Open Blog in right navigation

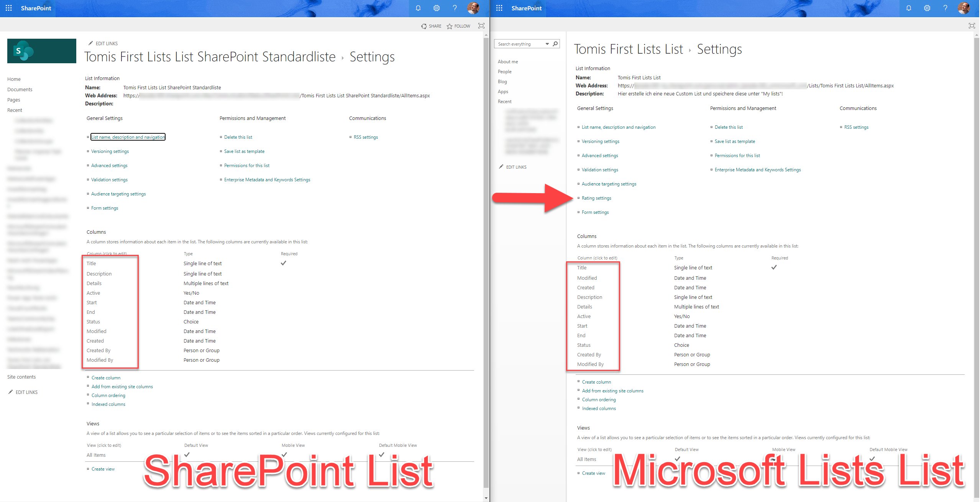502,81
